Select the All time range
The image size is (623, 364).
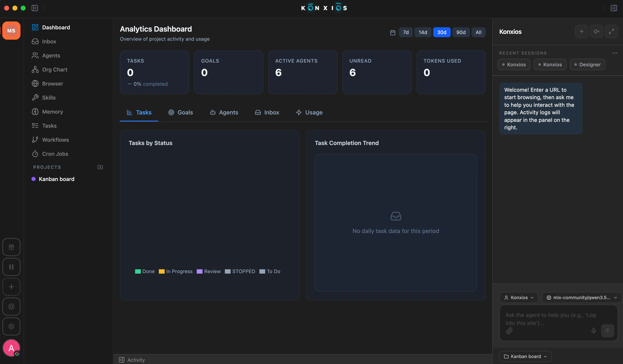478,32
